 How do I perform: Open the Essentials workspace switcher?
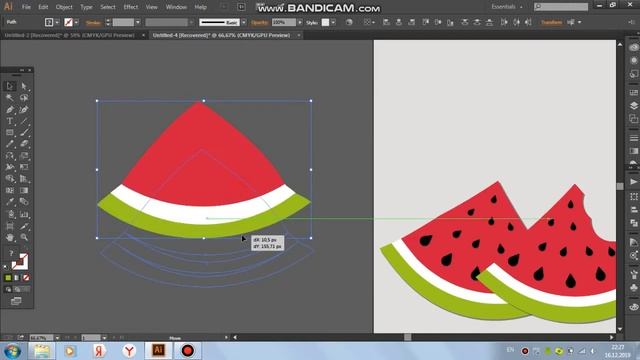click(507, 7)
